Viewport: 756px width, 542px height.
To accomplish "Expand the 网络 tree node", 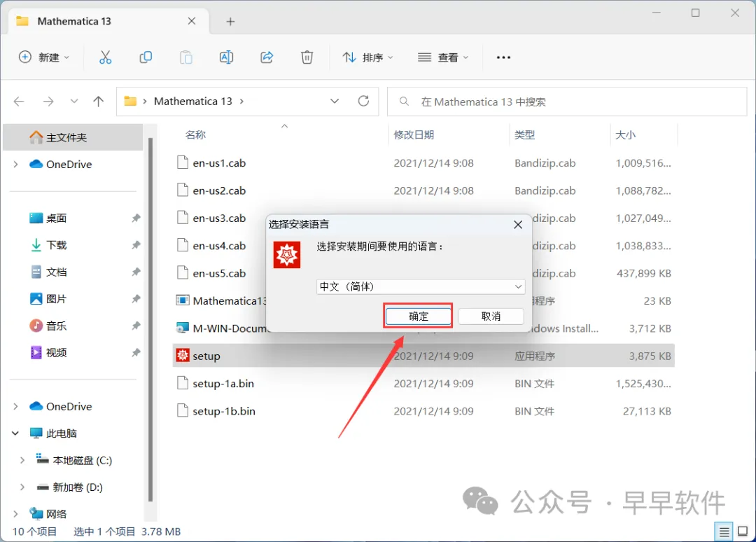I will [x=16, y=513].
